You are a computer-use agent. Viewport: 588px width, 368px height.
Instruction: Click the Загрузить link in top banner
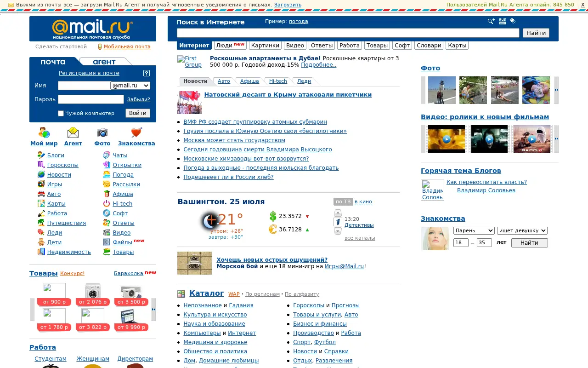tap(288, 5)
